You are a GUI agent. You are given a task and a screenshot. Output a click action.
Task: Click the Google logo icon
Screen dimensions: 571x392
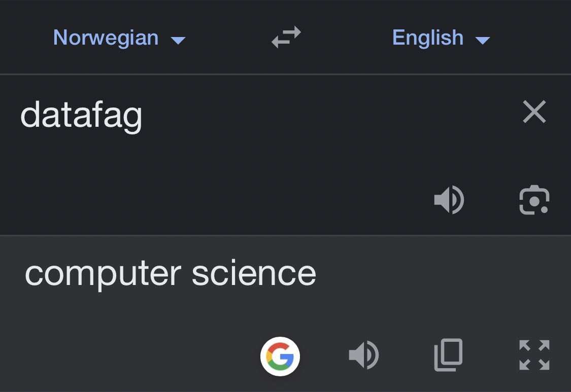[280, 357]
